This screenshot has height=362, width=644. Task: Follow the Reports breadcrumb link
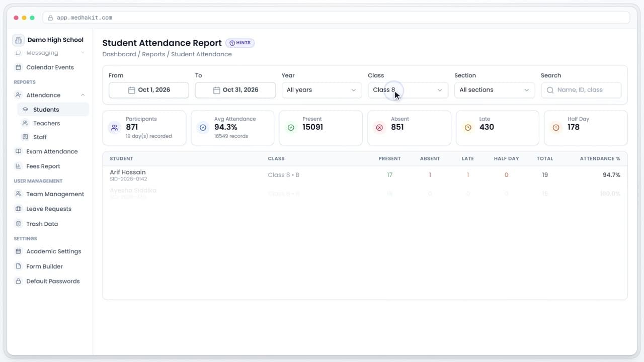coord(153,54)
